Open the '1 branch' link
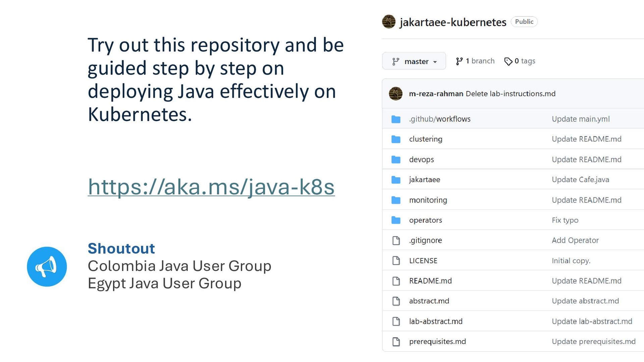The width and height of the screenshot is (644, 362). click(480, 61)
